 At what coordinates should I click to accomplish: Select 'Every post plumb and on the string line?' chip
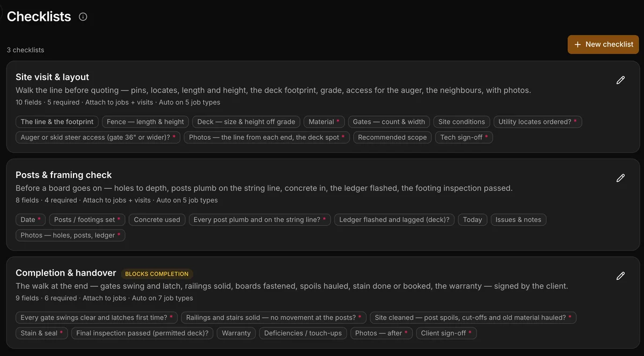260,219
